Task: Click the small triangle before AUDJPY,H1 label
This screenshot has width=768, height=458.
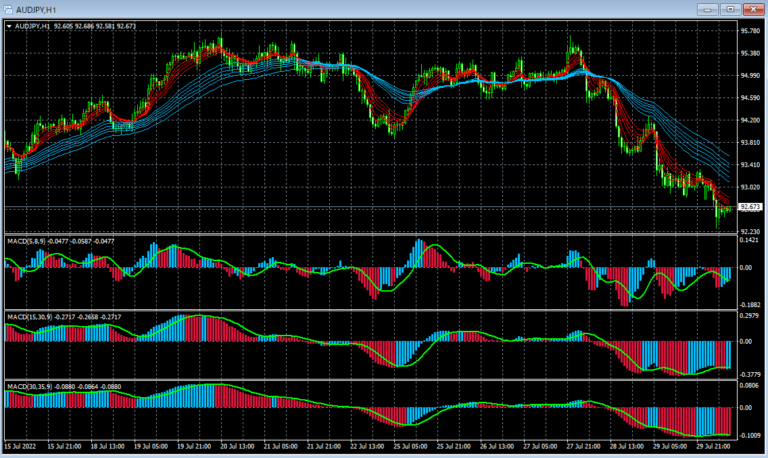Action: [9, 26]
